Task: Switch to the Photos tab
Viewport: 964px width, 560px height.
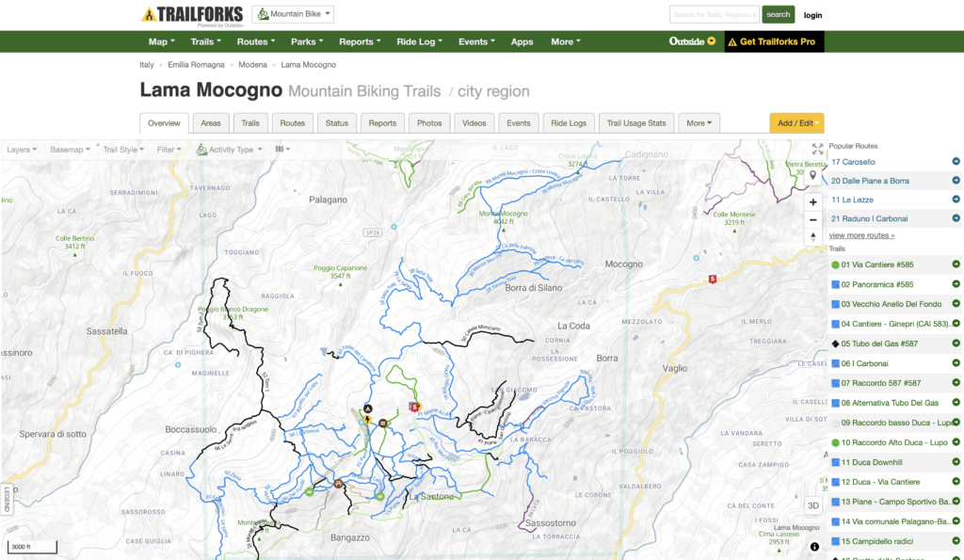Action: (429, 123)
